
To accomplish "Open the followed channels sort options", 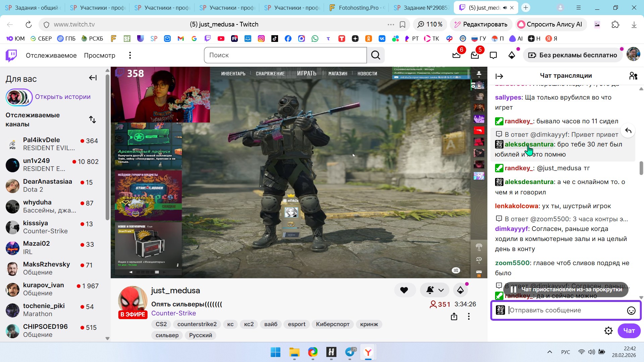I will (93, 120).
